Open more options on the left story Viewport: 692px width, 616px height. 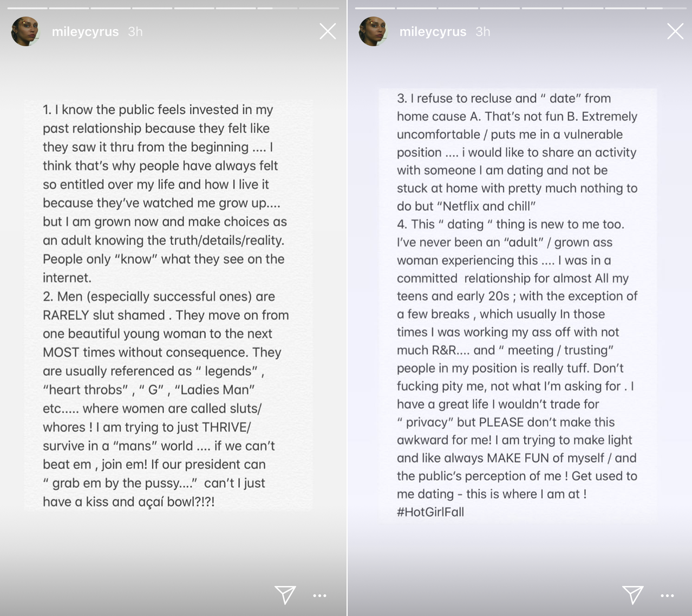click(320, 595)
